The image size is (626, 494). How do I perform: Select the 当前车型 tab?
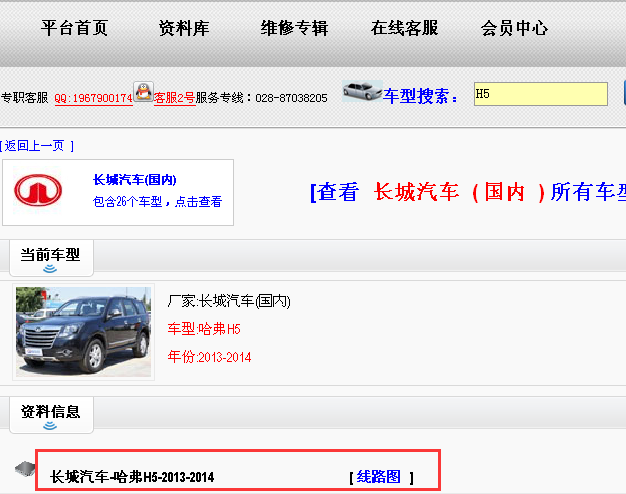(x=51, y=257)
